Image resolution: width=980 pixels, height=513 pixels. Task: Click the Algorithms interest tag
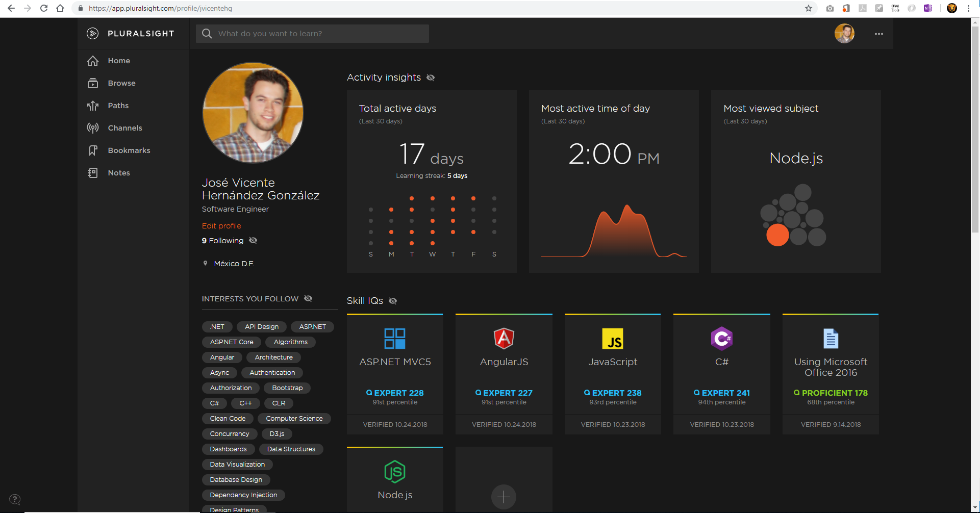pyautogui.click(x=291, y=342)
